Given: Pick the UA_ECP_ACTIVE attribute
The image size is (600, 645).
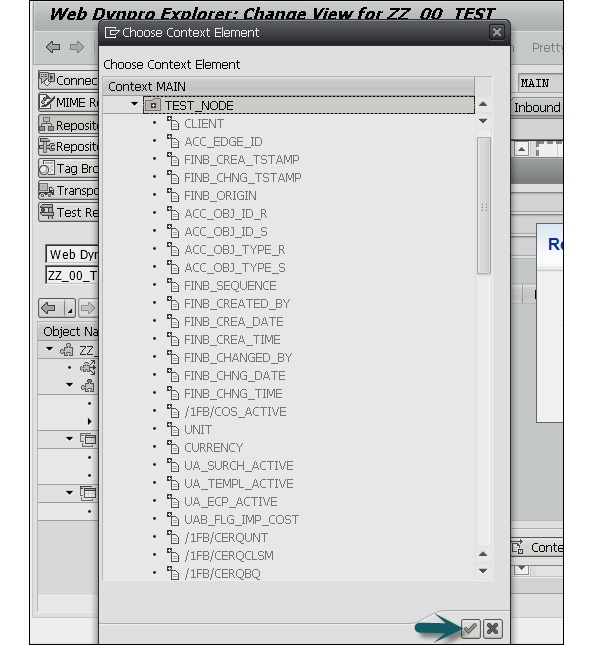Looking at the screenshot, I should click(230, 502).
